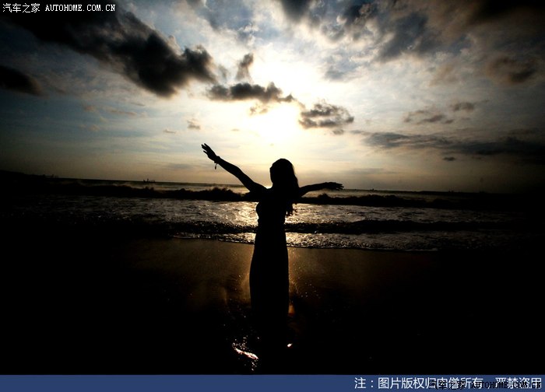Click the dark blue bar below the photo
545x392 pixels.
(x=156, y=384)
